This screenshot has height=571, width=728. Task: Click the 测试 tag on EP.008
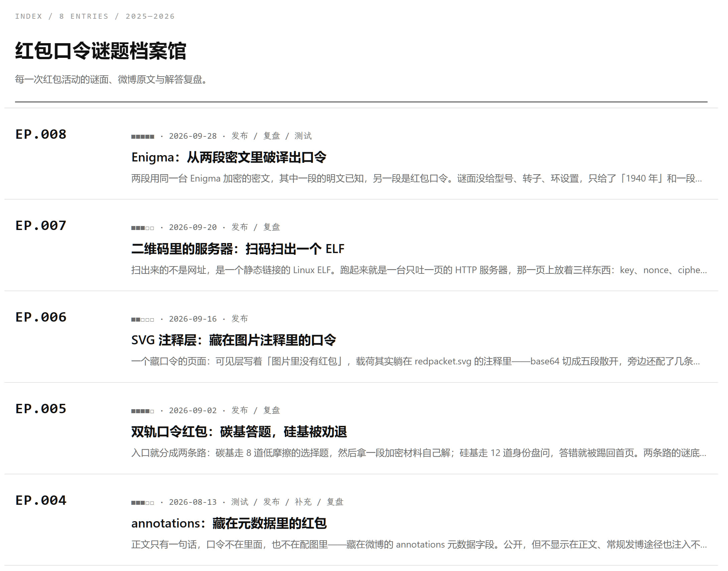tap(303, 136)
